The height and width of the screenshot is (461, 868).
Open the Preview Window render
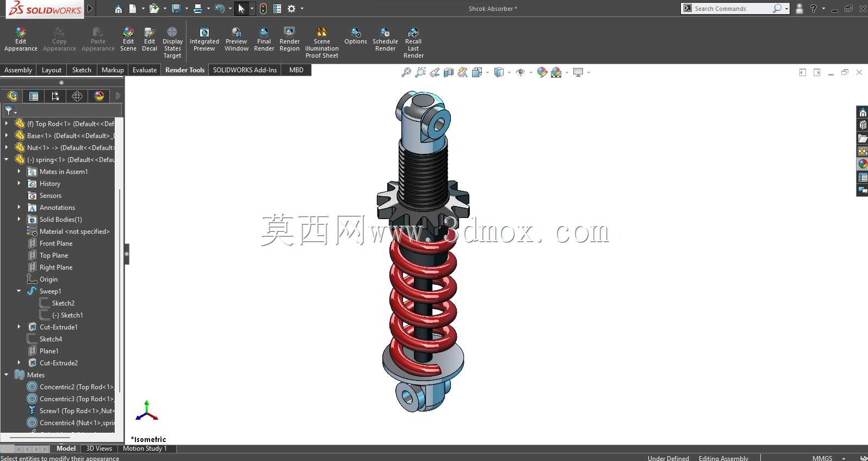pyautogui.click(x=237, y=39)
